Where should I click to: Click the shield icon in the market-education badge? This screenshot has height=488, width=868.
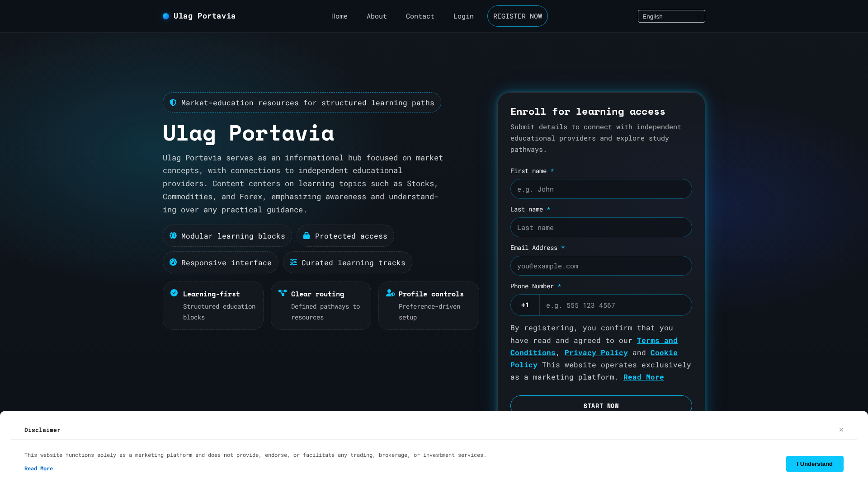coord(173,103)
